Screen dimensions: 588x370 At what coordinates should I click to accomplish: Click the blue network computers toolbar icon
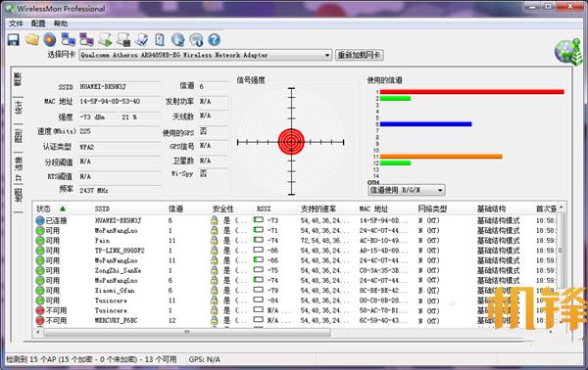(x=69, y=40)
